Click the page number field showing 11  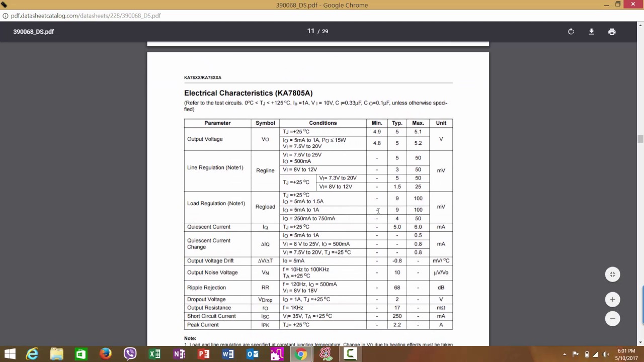coord(311,31)
